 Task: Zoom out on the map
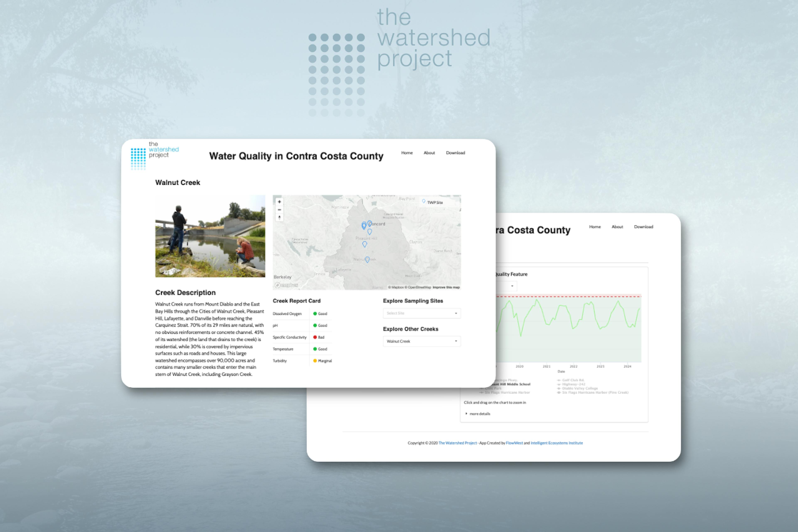(x=279, y=210)
